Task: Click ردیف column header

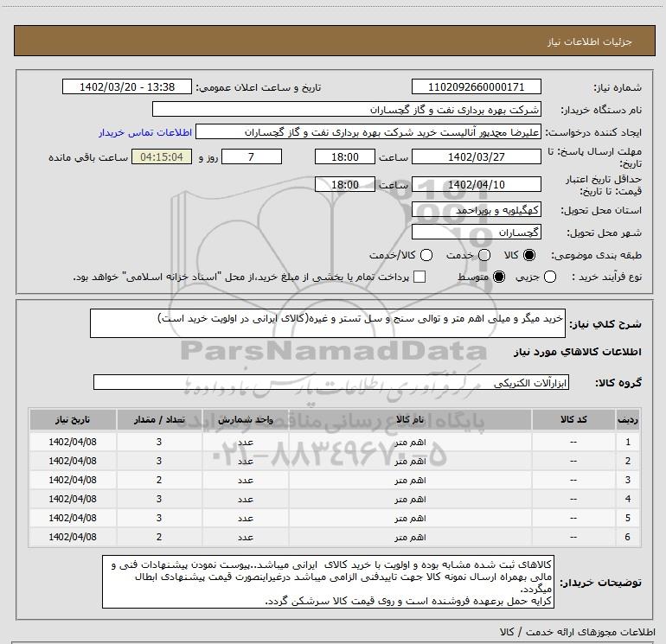Action: 628,420
